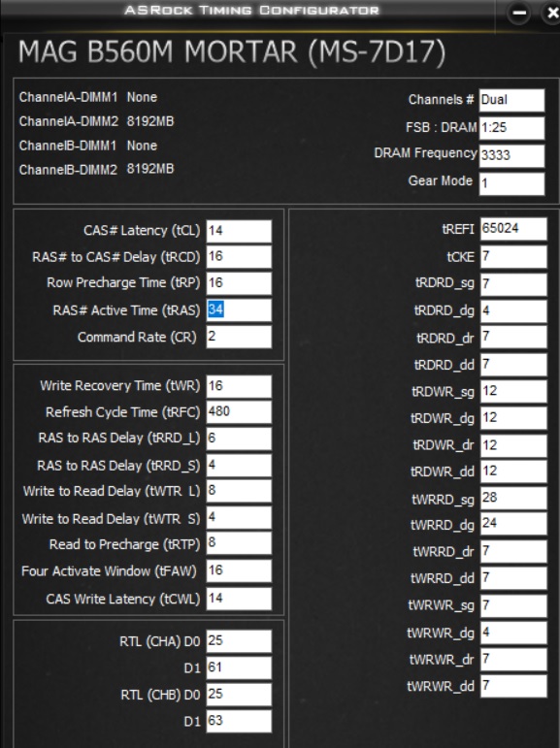The width and height of the screenshot is (560, 748).
Task: Select the Write to Read Delay tWTR_L field
Action: coord(239,491)
